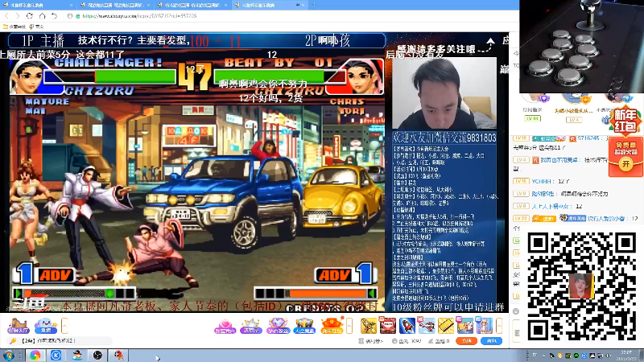The height and width of the screenshot is (362, 644).
Task: Go forward with the browser forward arrow
Action: point(17,16)
